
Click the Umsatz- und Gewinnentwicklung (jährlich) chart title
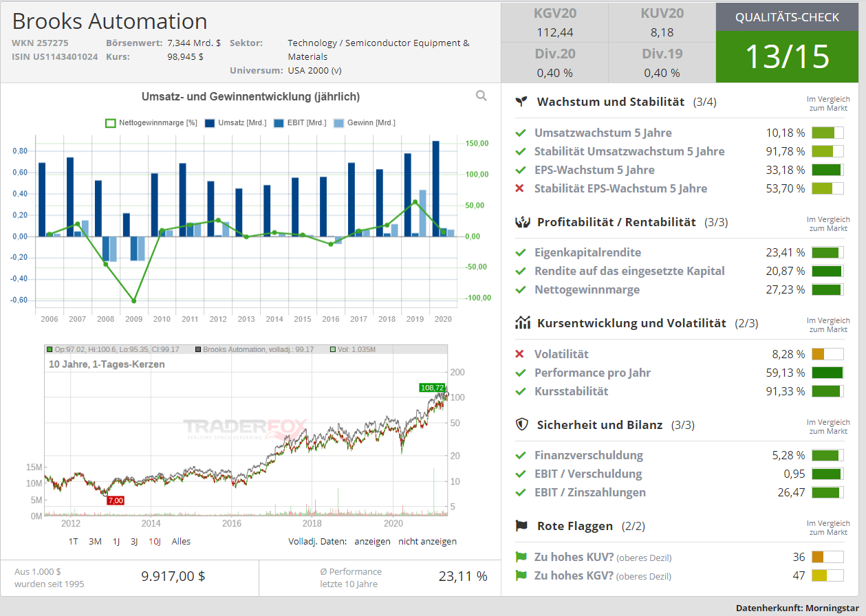tap(250, 97)
